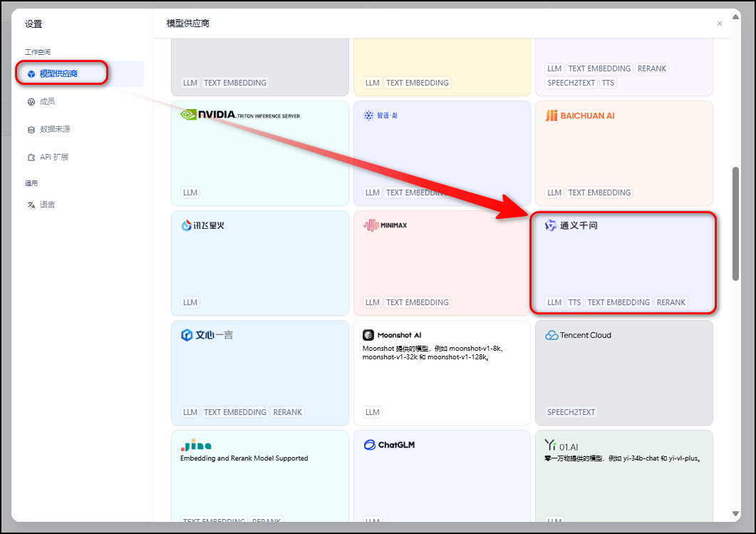The height and width of the screenshot is (534, 756).
Task: Click the 01.AI logo
Action: pyautogui.click(x=561, y=446)
